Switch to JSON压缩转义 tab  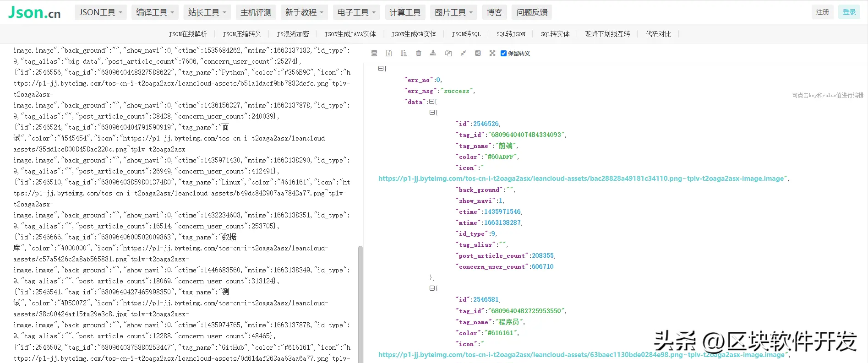point(242,34)
